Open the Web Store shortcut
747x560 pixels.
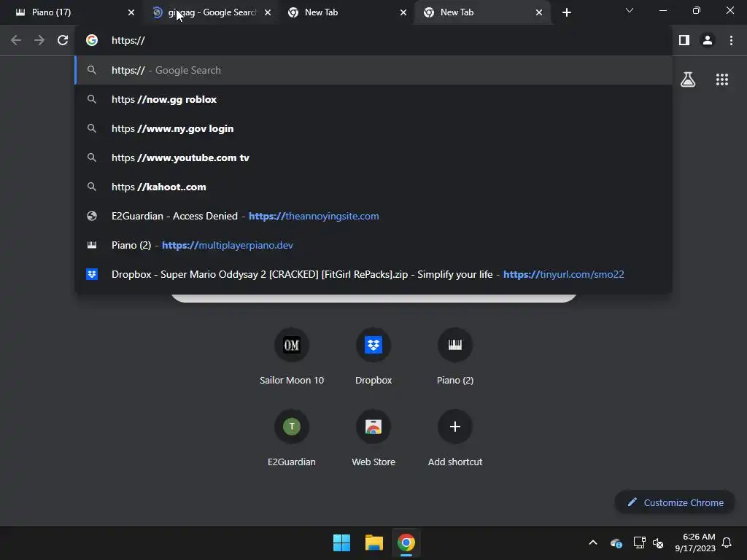(373, 438)
